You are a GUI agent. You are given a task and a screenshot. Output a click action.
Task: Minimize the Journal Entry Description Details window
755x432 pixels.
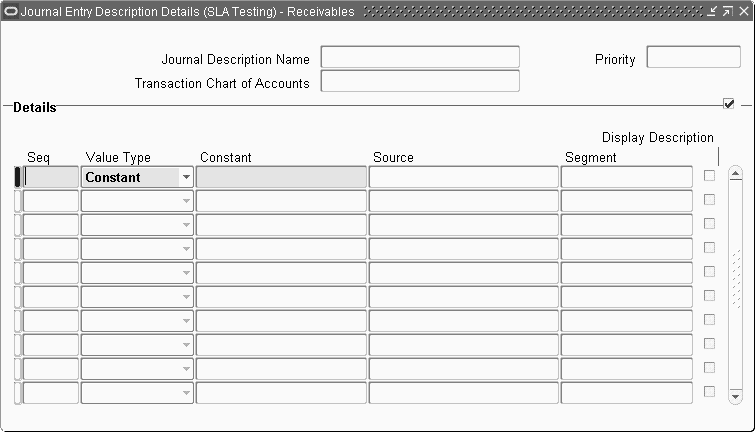pos(712,11)
